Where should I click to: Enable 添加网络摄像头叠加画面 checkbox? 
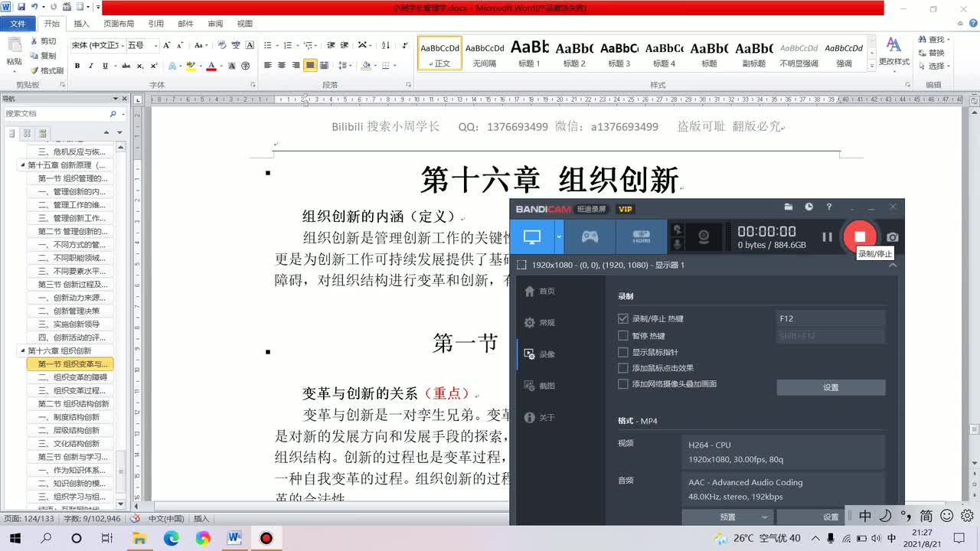623,383
